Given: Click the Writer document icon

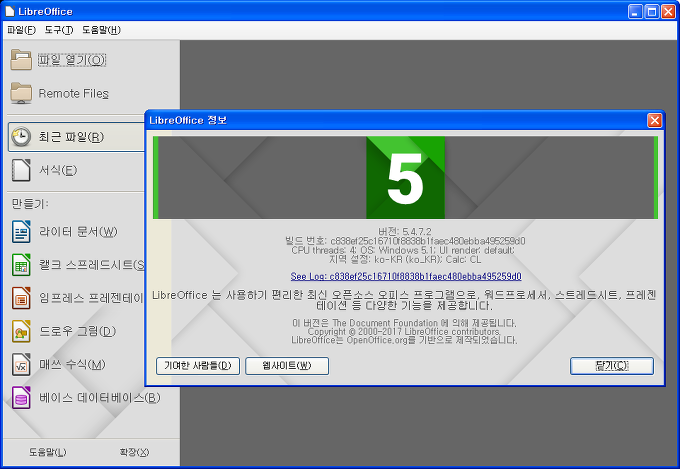Looking at the screenshot, I should [21, 231].
